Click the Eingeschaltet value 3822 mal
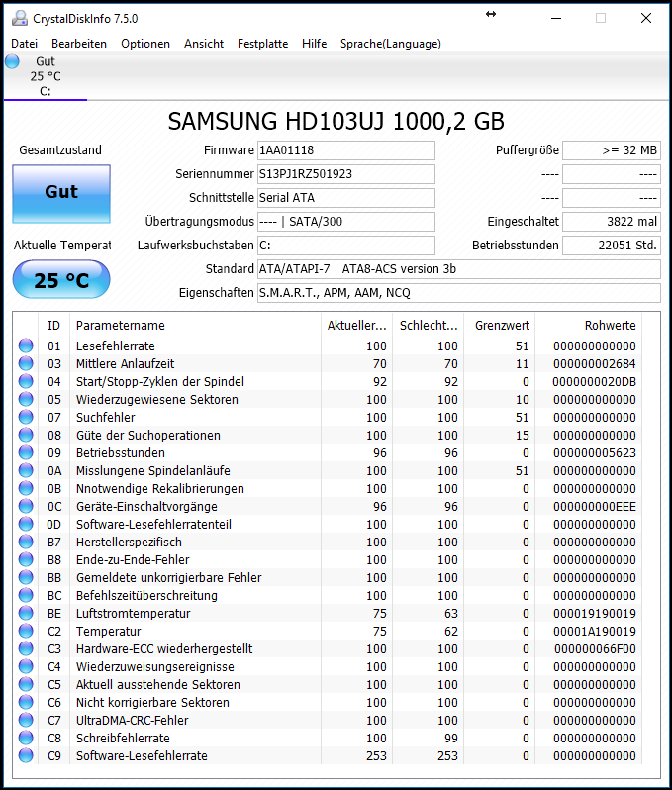This screenshot has width=672, height=790. (x=612, y=222)
